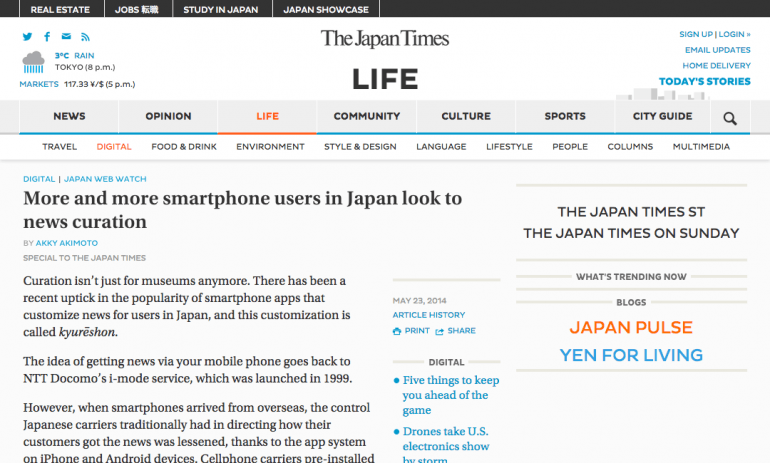Open EMAIL UPDATES link
Screen dimensions: 770x463
click(718, 50)
